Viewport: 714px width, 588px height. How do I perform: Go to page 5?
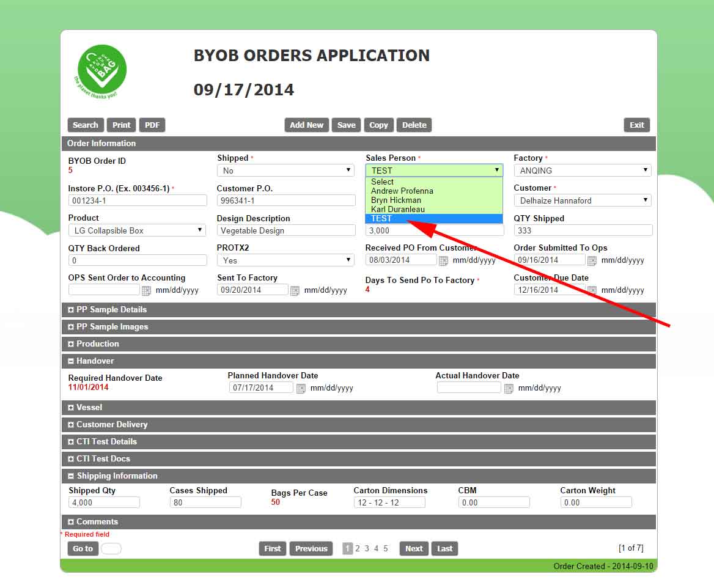click(386, 549)
